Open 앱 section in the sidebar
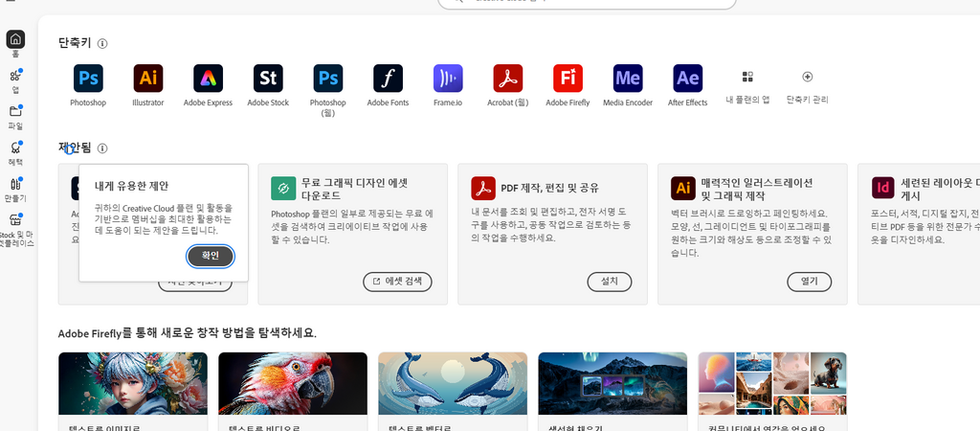The image size is (980, 431). click(x=15, y=80)
